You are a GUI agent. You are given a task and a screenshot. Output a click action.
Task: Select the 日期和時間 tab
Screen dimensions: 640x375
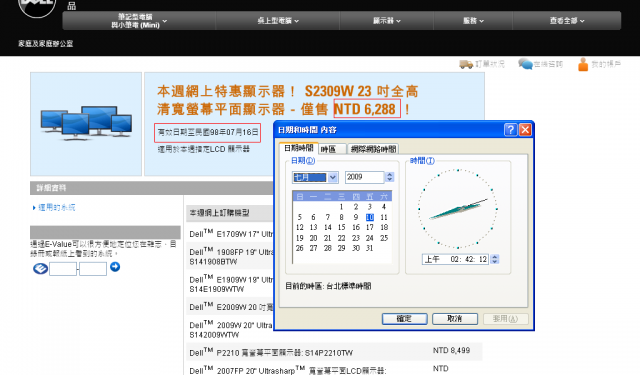tap(298, 148)
